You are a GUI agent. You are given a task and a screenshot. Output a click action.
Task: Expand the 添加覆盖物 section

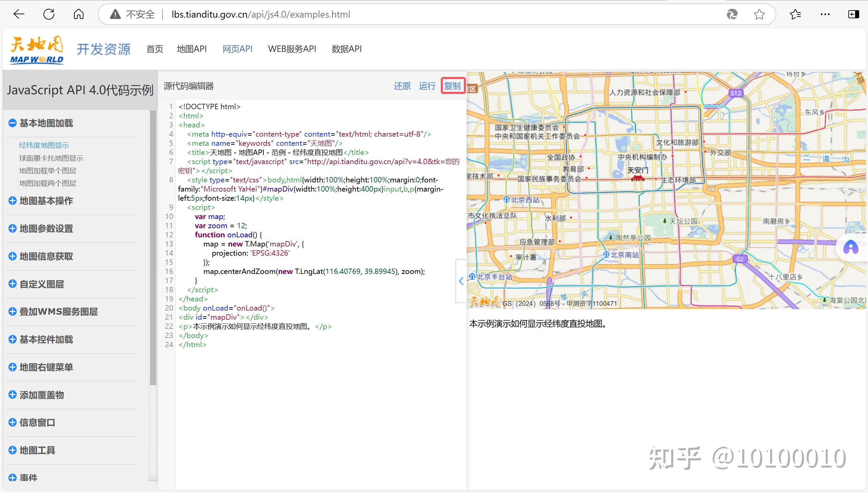[x=13, y=395]
